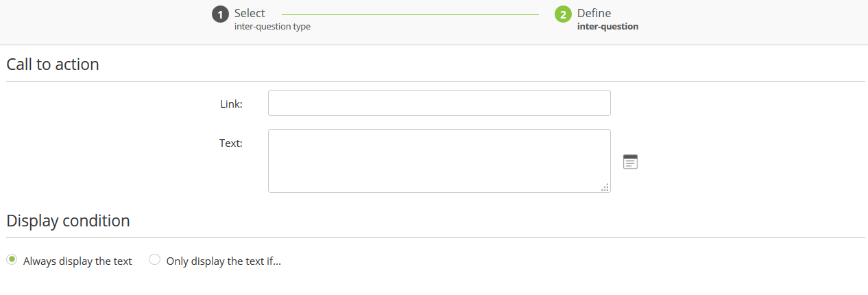This screenshot has height=295, width=868.
Task: Click the 'Display condition' heading
Action: point(68,221)
